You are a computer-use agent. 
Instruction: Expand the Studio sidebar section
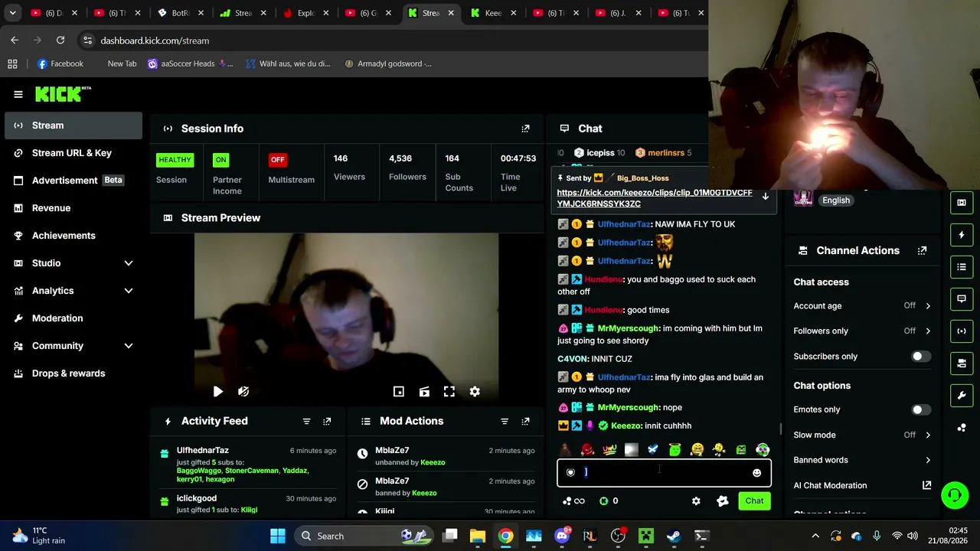(x=129, y=263)
